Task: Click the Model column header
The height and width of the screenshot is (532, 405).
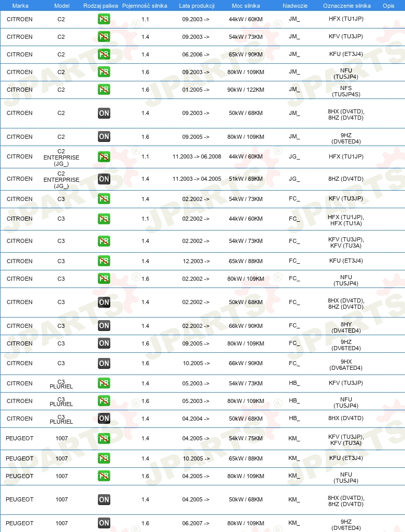Action: coord(62,6)
